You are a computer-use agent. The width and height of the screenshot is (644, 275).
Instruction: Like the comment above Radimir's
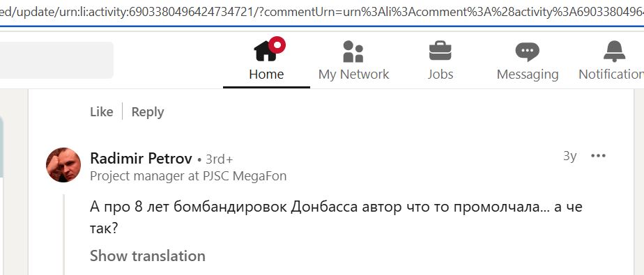(x=102, y=111)
